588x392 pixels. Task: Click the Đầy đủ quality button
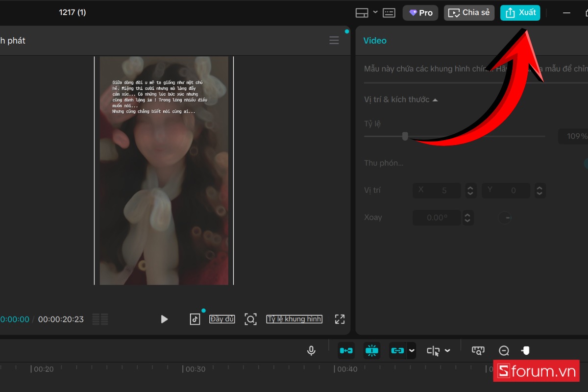click(x=222, y=319)
